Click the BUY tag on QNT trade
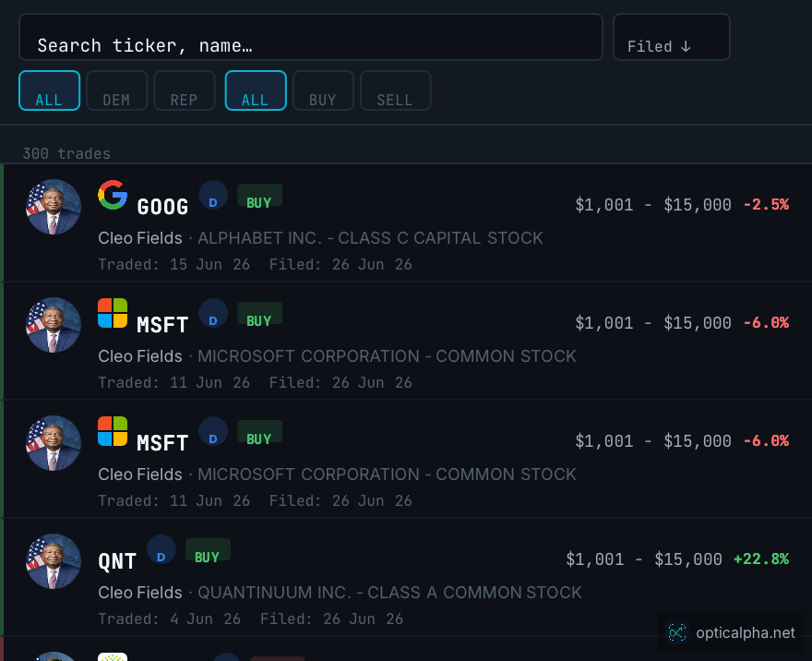Image resolution: width=812 pixels, height=661 pixels. 208,549
